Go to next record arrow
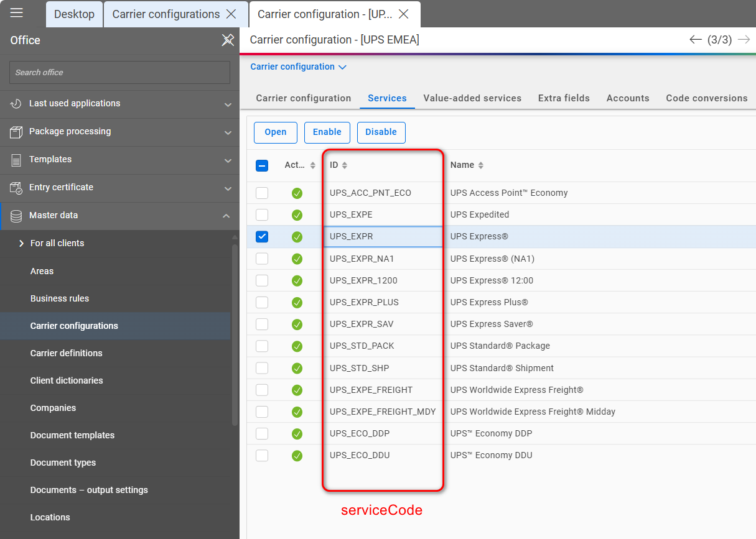Screen dimensions: 756x539 tap(744, 40)
